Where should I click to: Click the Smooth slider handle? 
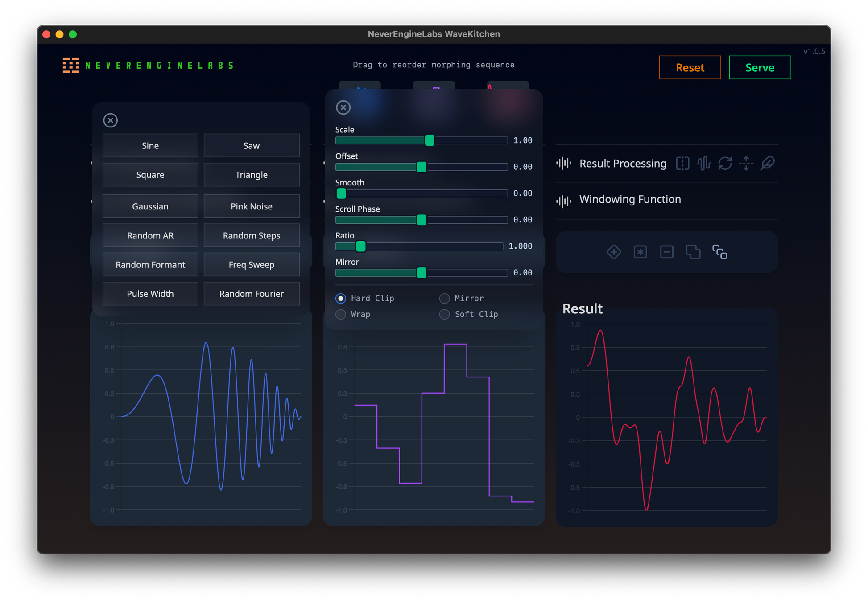pos(341,193)
